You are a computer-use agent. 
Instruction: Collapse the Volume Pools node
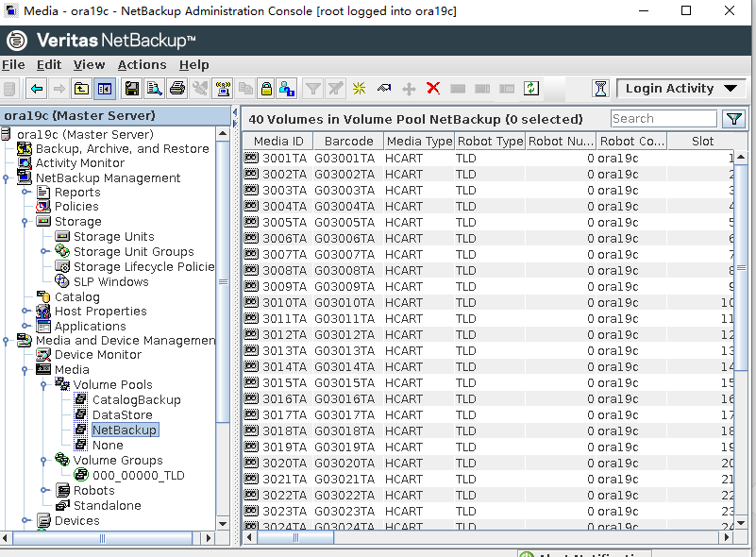tap(43, 385)
